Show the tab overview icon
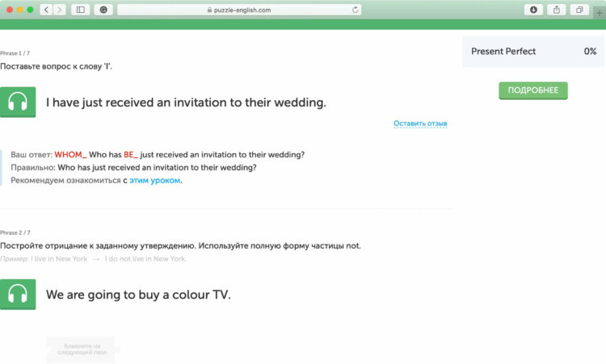Image resolution: width=606 pixels, height=364 pixels. tap(579, 10)
